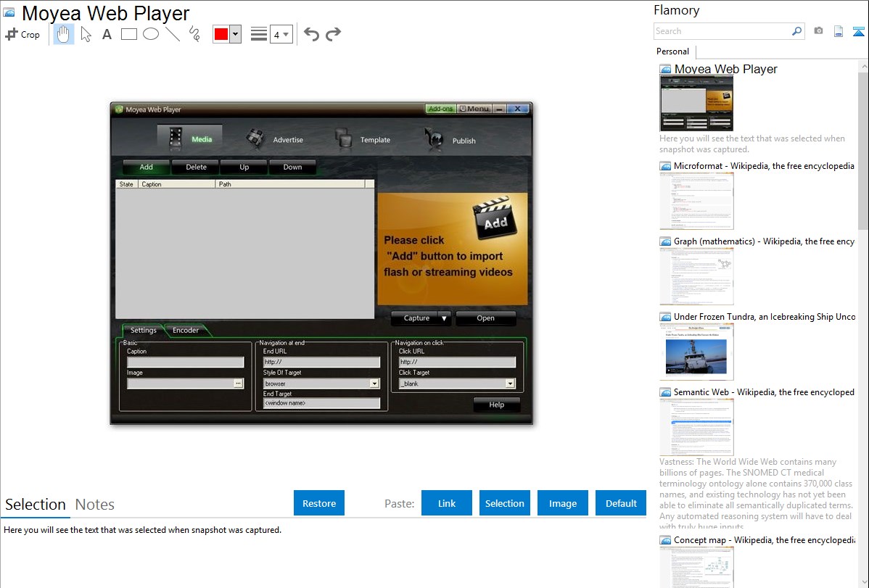Screen dimensions: 869x588
Task: Activate the hand pan tool
Action: 64,34
